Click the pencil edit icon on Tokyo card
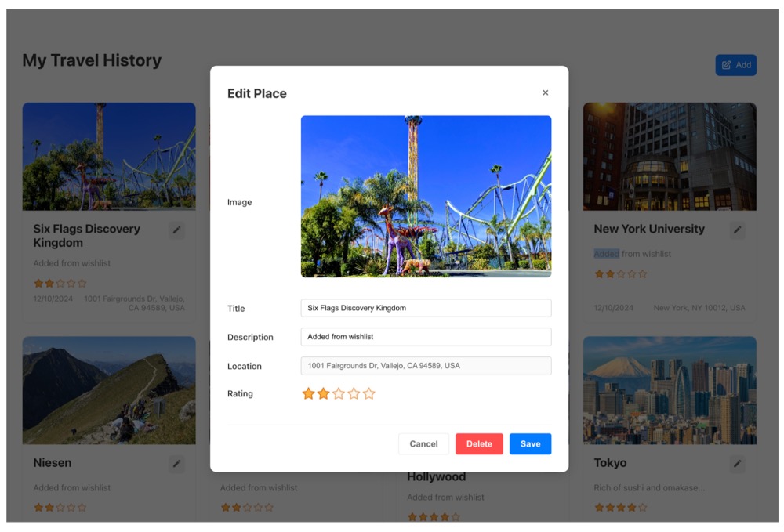 click(x=737, y=464)
